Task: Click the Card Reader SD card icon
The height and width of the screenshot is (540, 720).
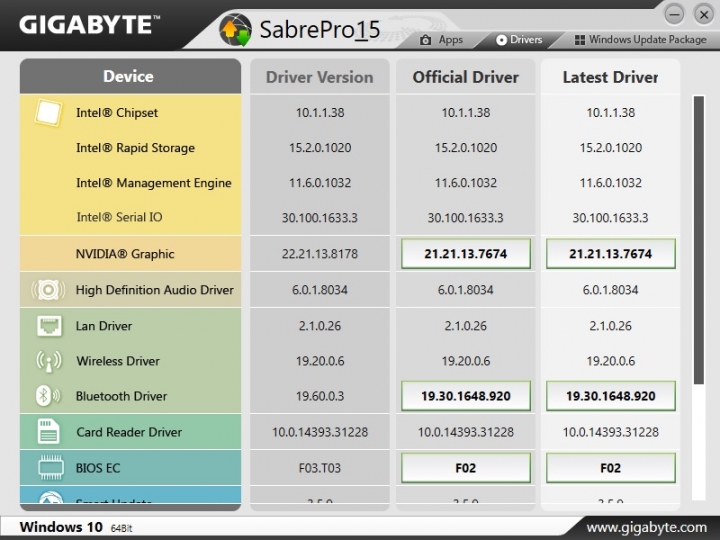Action: point(48,432)
